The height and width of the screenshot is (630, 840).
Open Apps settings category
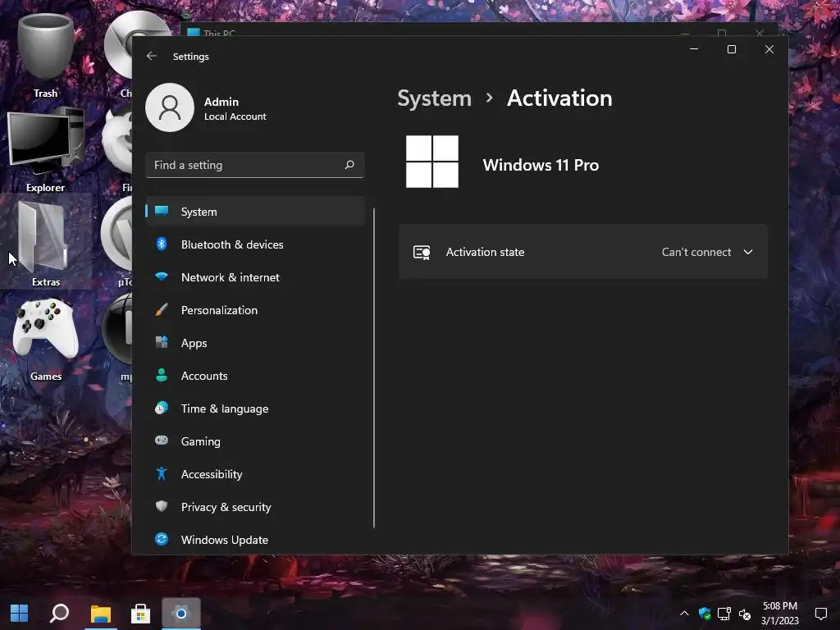[255, 343]
